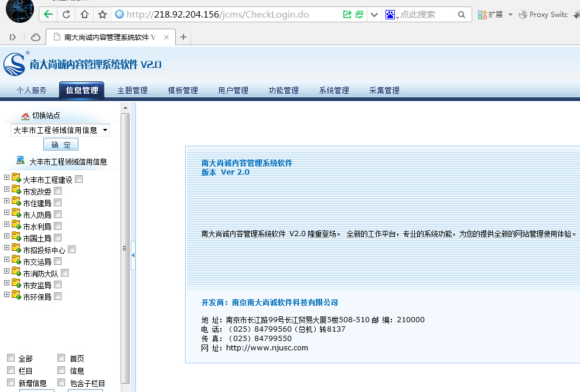The height and width of the screenshot is (392, 580).
Task: Open the 功能管理 tab
Action: click(284, 91)
